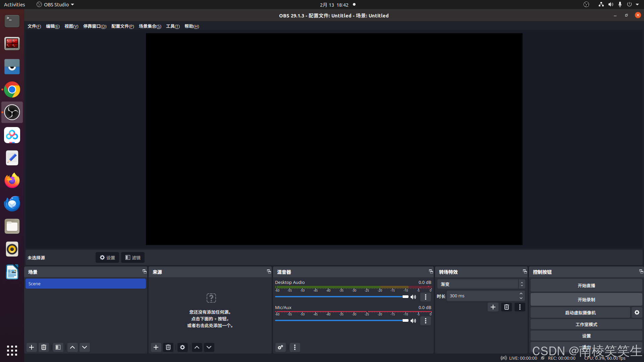Adjust Mic/Aux volume slider handle
Screen dimensions: 644x362
[405, 320]
